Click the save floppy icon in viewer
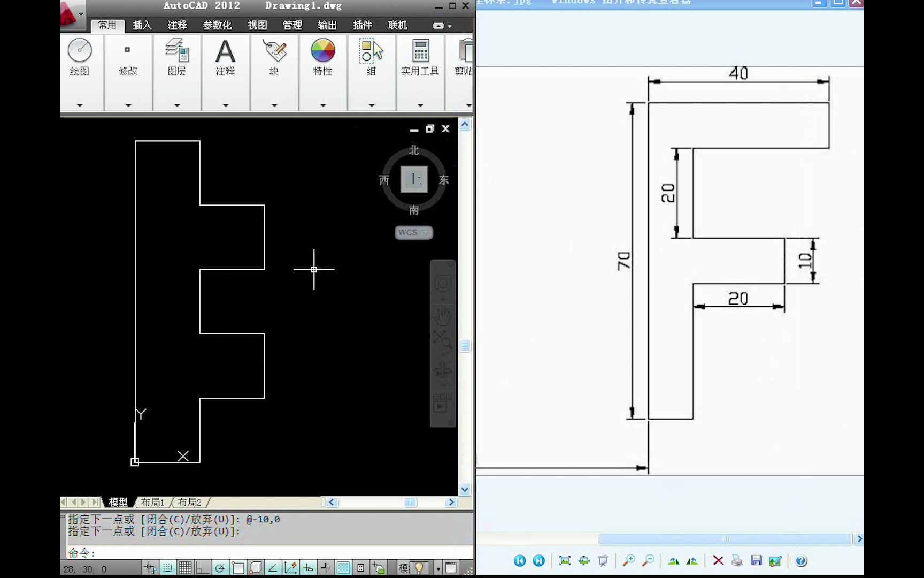The width and height of the screenshot is (924, 578). click(x=756, y=560)
